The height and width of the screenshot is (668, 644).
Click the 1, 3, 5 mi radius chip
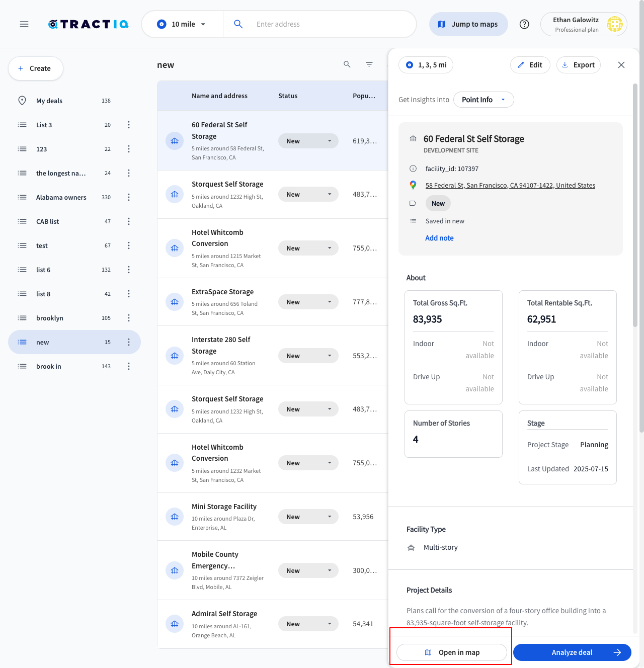point(426,65)
